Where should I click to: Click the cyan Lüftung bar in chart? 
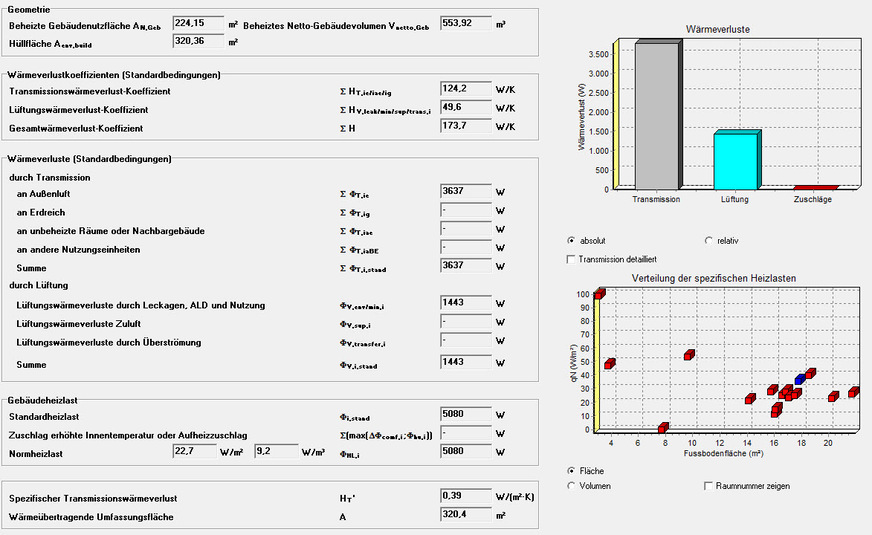[736, 160]
